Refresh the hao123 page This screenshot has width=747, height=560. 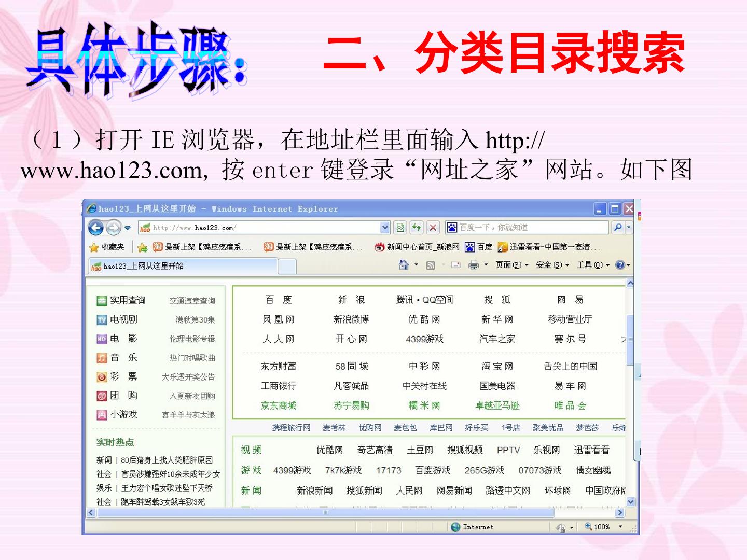(x=417, y=228)
